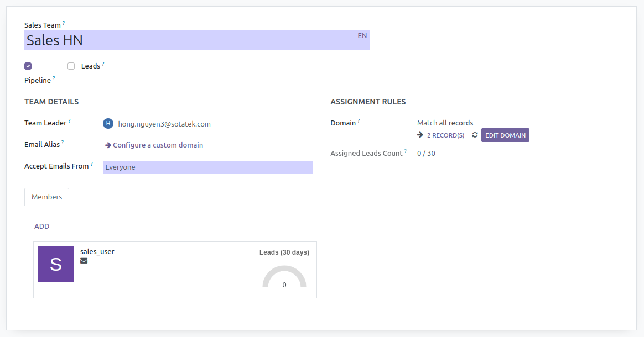Click the envelope icon under sales_user
Image resolution: width=644 pixels, height=337 pixels.
(84, 260)
